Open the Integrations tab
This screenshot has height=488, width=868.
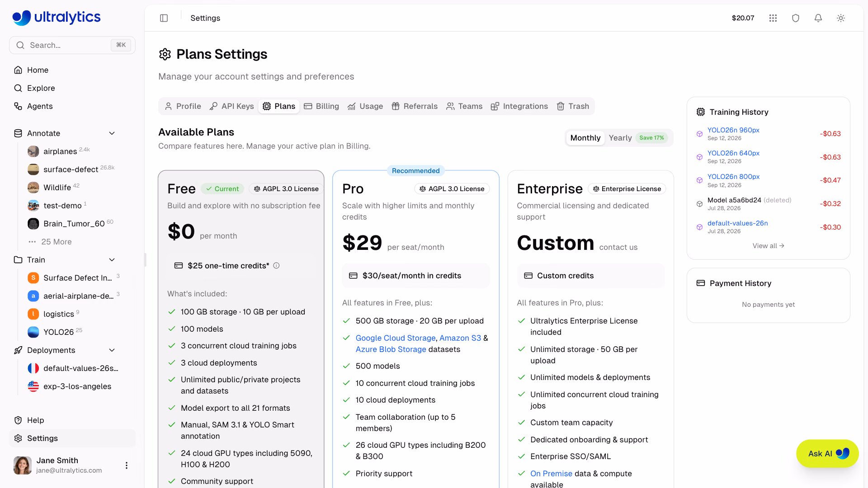point(519,106)
